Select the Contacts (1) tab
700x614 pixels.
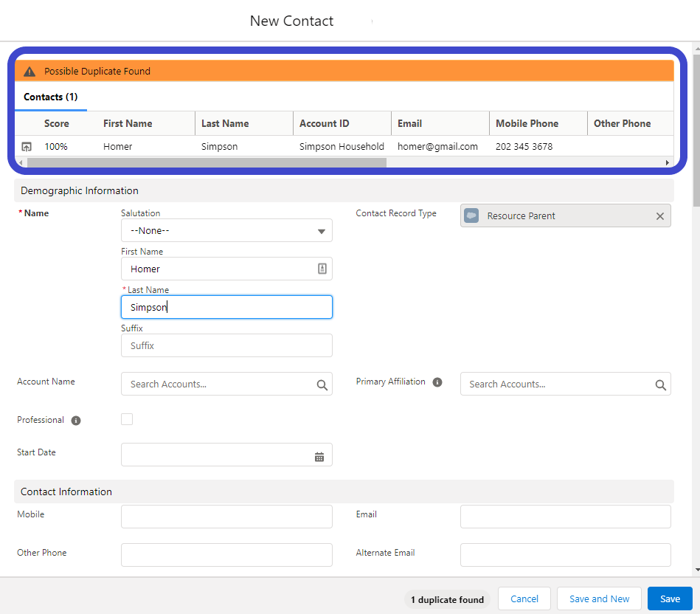pyautogui.click(x=50, y=97)
